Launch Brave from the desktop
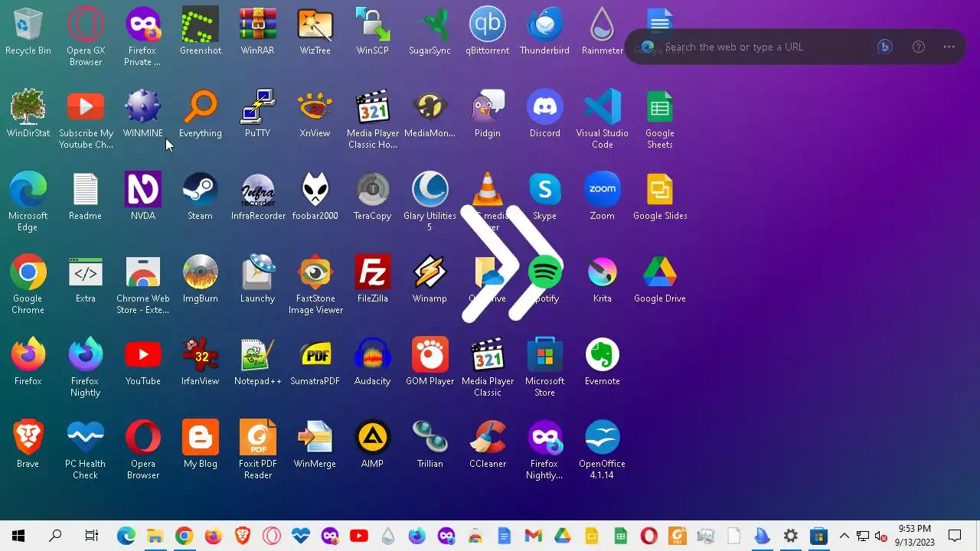980x551 pixels. tap(28, 445)
